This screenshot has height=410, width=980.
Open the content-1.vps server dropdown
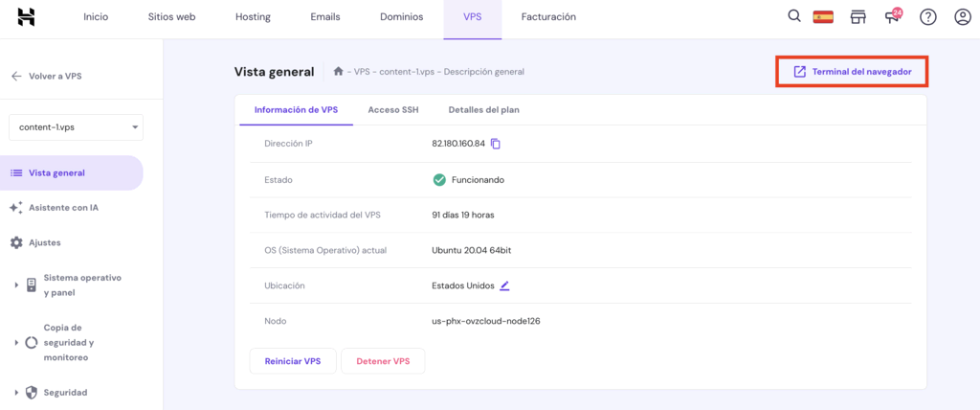tap(76, 127)
